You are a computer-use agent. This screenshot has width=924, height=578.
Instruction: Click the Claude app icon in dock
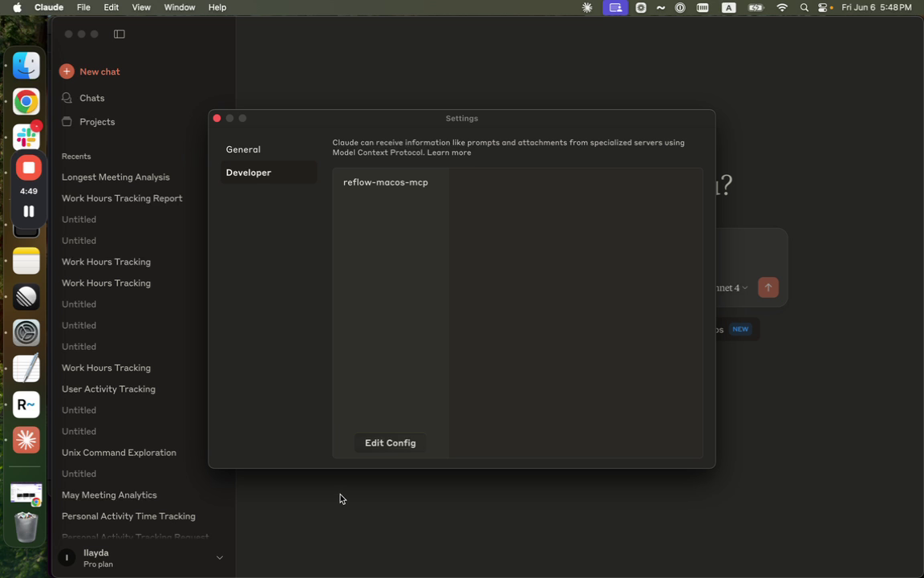pos(26,440)
